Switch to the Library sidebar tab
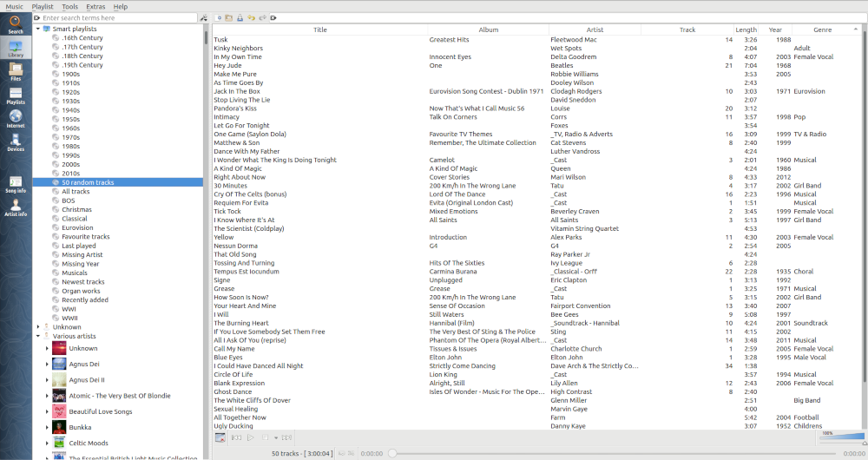Viewport: 868px width, 460px height. tap(16, 49)
